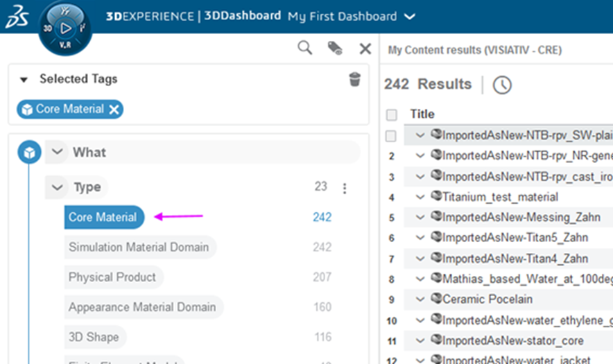Click the Dassault Systèmes 3DS logo

(x=17, y=17)
